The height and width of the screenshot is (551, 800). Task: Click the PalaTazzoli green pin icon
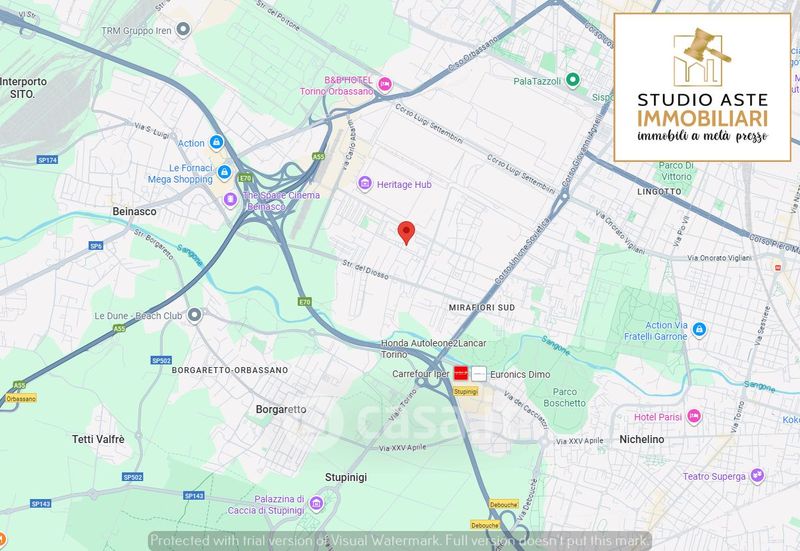572,80
